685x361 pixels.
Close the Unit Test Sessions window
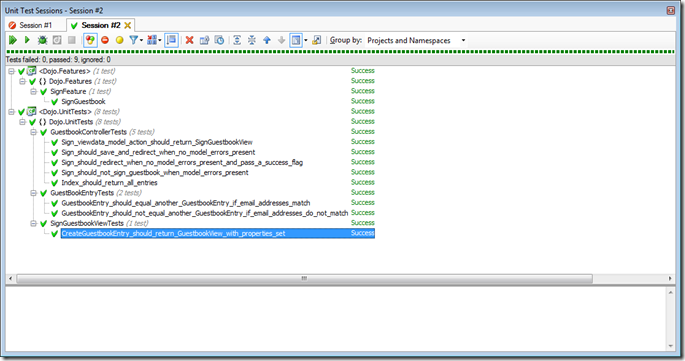click(671, 10)
